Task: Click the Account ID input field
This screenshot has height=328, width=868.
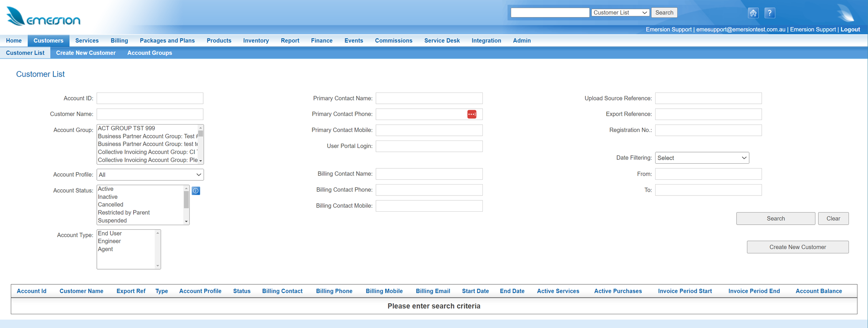Action: [x=150, y=98]
